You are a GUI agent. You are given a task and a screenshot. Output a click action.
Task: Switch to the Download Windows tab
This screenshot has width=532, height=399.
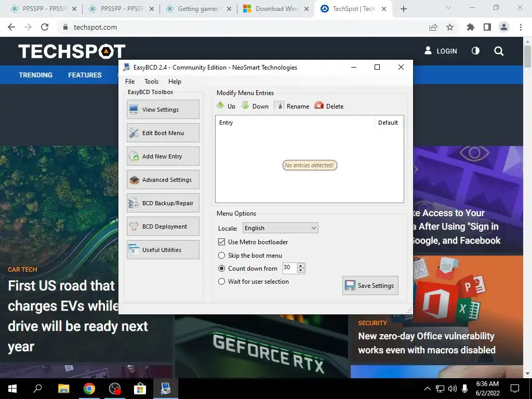(x=276, y=9)
